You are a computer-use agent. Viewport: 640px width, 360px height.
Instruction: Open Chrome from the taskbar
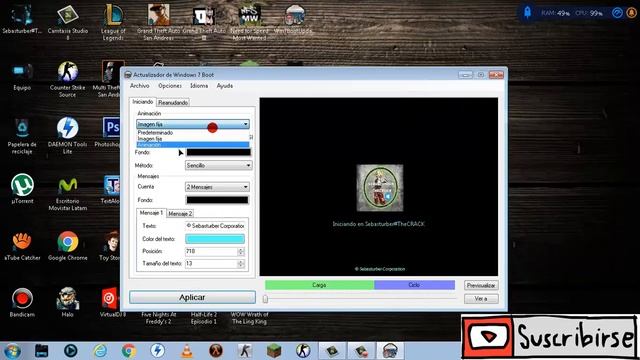129,351
